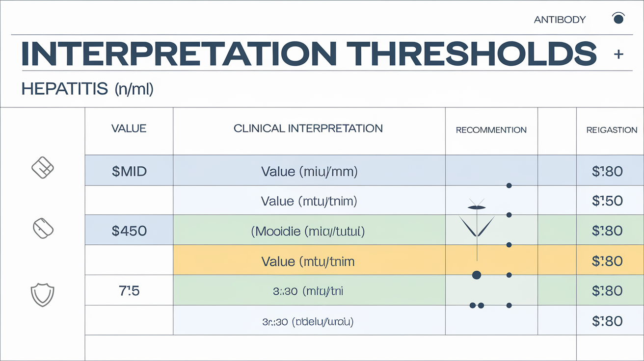Select the $MID value cell
644x361 pixels.
tap(129, 171)
